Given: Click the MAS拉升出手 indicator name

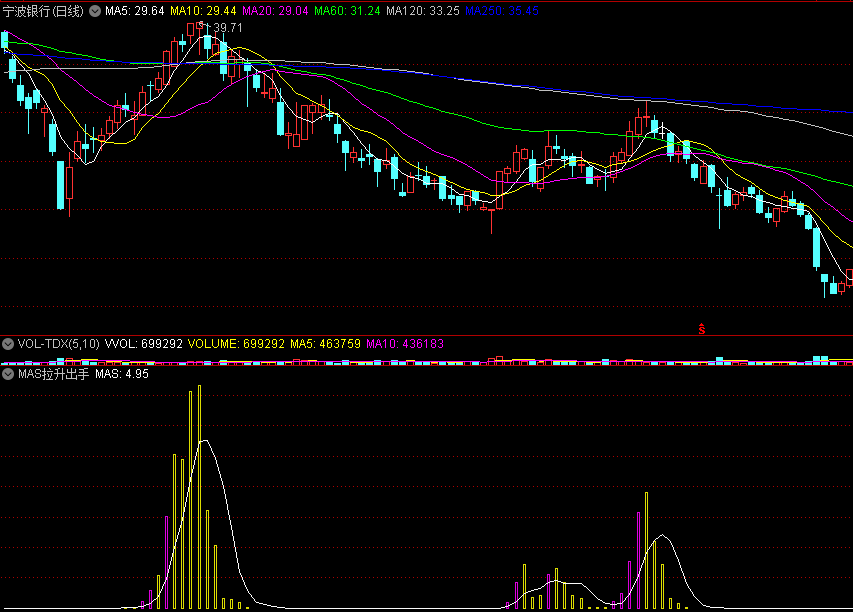Looking at the screenshot, I should (53, 374).
